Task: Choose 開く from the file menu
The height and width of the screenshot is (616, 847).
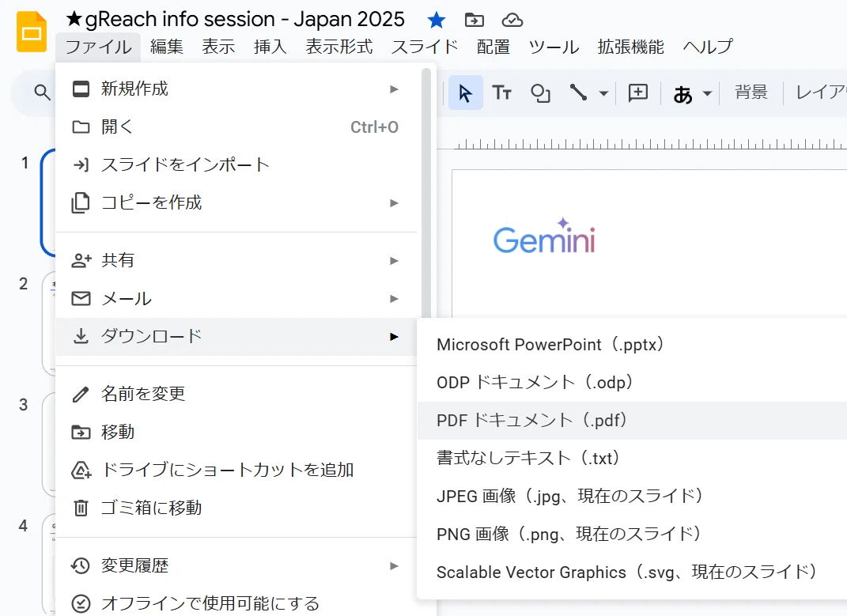Action: click(236, 127)
